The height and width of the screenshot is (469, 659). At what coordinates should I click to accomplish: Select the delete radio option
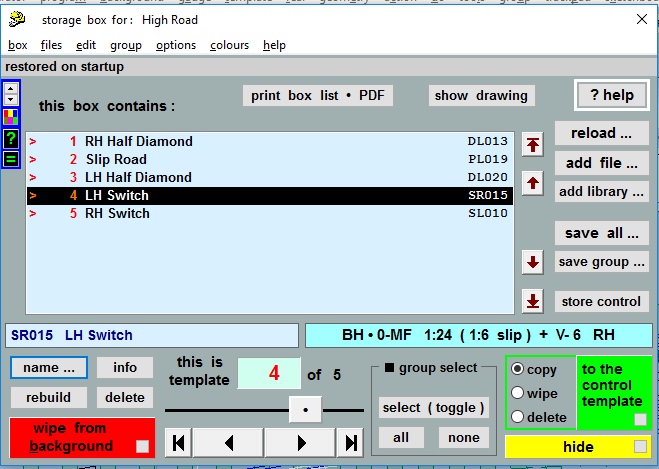(516, 417)
